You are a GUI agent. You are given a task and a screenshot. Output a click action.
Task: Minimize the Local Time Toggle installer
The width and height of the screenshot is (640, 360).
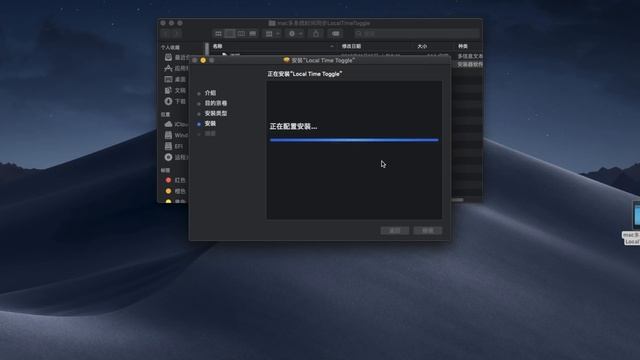pos(203,60)
